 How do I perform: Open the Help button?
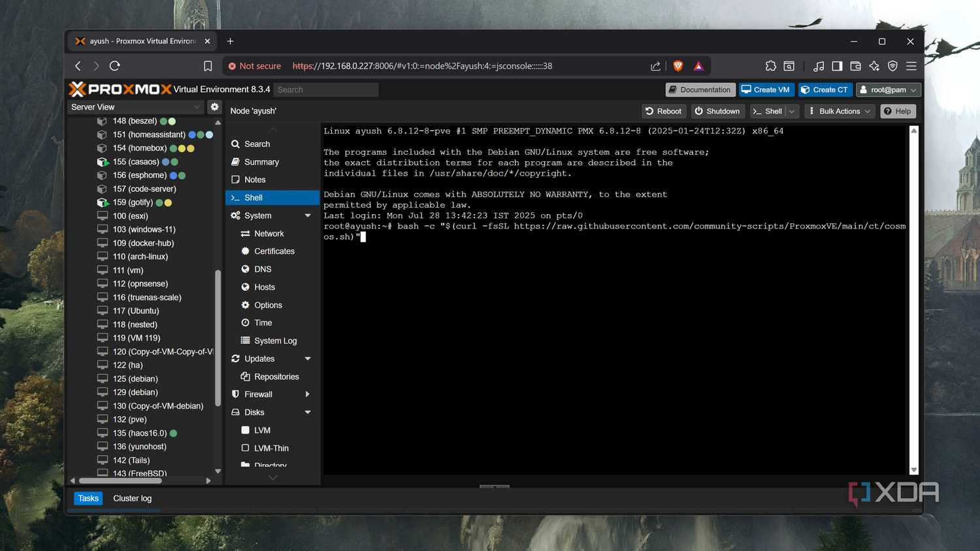(x=898, y=111)
